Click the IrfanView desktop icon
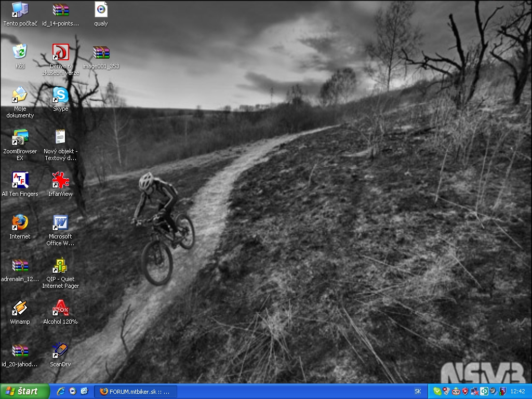The image size is (532, 399). 60,180
